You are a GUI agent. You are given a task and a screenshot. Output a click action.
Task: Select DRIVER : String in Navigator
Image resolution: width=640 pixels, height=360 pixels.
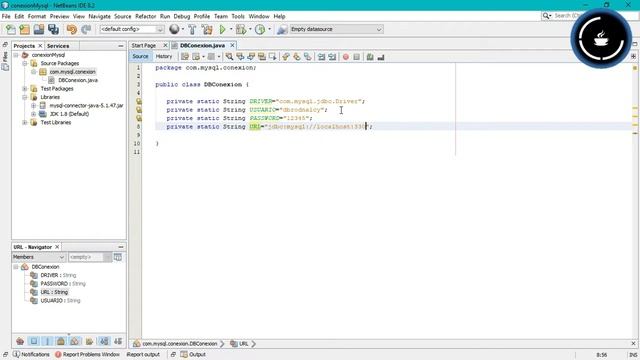(x=58, y=275)
